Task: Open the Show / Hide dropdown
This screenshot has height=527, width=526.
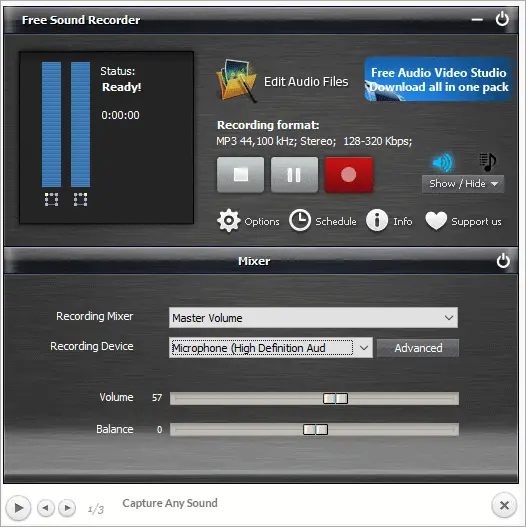Action: 463,184
